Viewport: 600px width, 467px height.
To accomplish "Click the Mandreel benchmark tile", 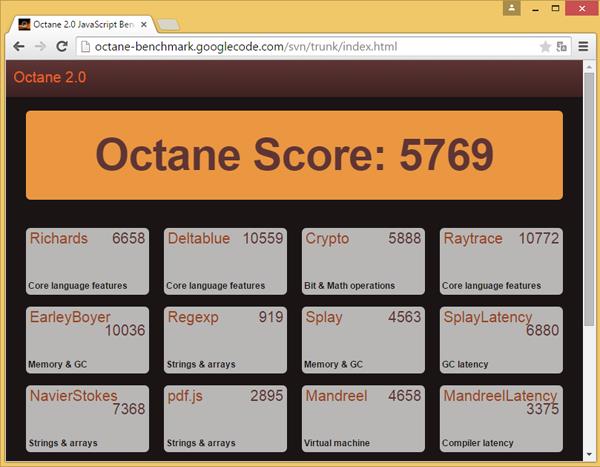I will coord(363,418).
